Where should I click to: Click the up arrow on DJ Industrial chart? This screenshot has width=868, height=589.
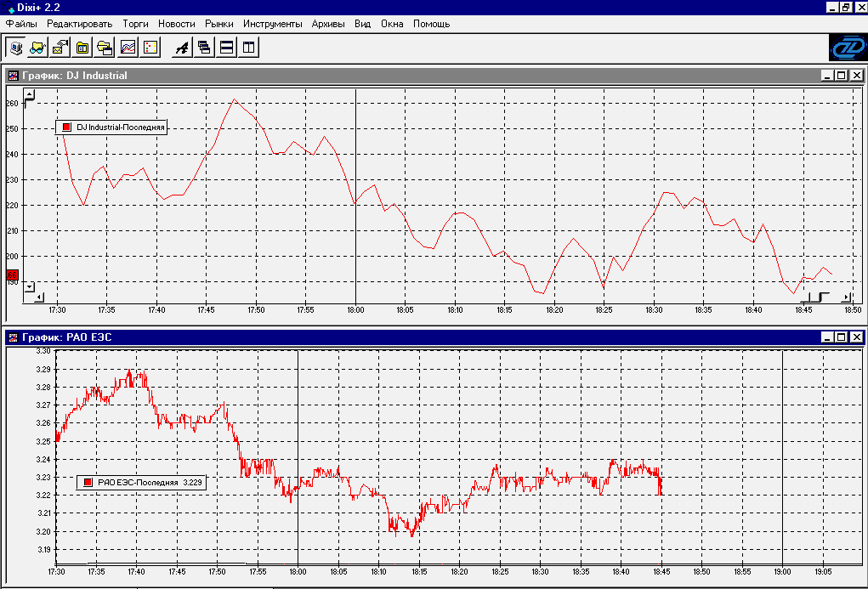tap(30, 93)
